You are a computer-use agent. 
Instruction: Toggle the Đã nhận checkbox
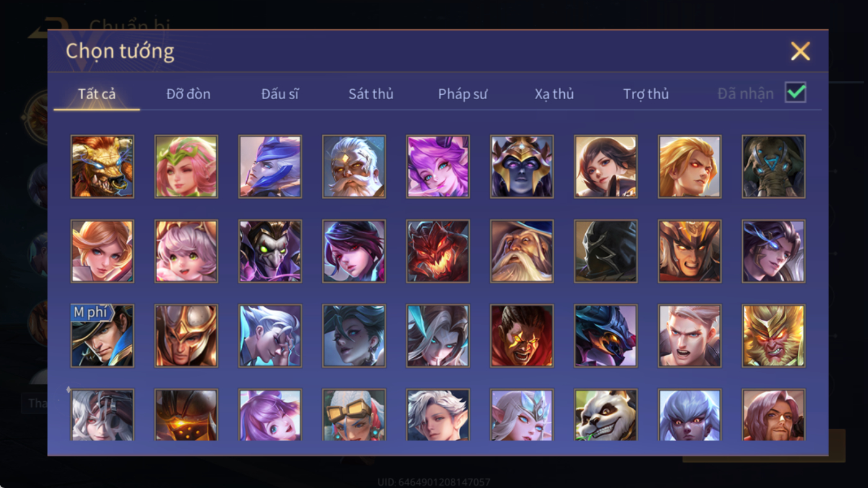(x=795, y=93)
